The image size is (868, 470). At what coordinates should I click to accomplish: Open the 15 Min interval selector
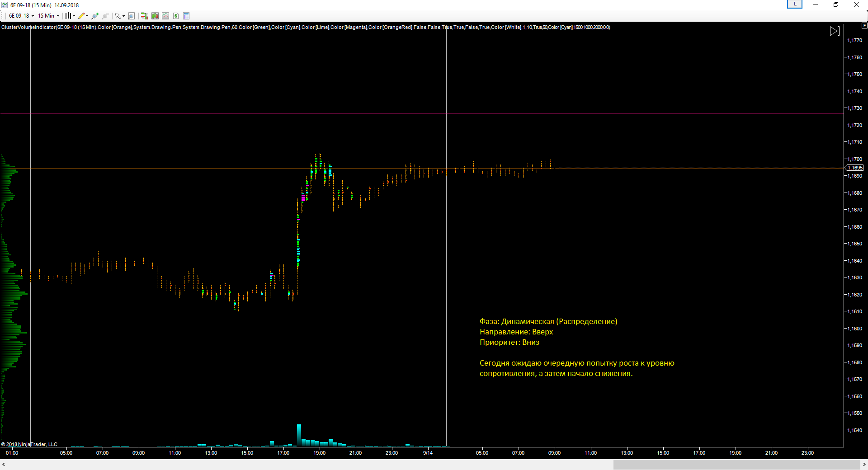coord(48,16)
